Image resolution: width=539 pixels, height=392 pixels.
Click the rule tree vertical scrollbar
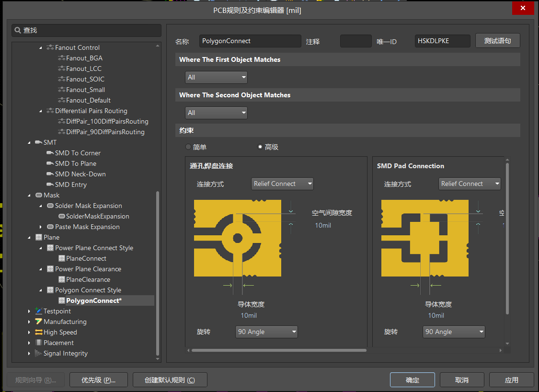click(x=158, y=273)
